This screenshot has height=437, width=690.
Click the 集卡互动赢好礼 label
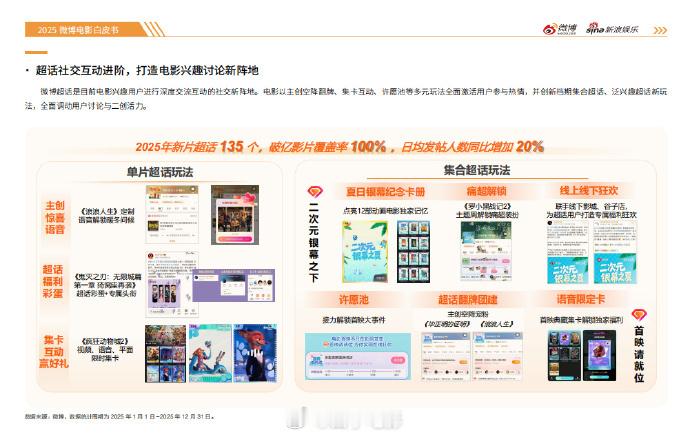(x=54, y=352)
